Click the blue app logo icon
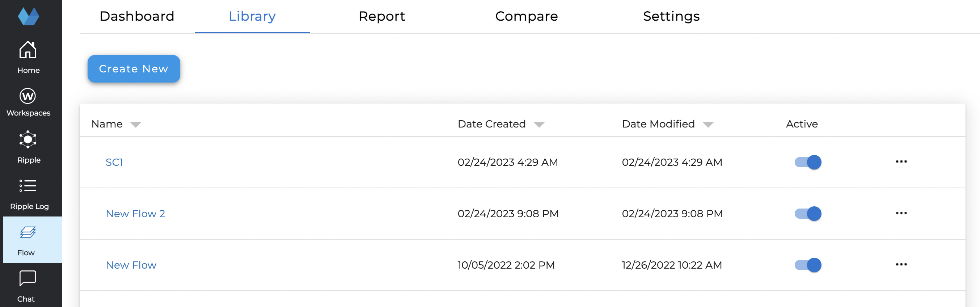Screen dimensions: 980x307 pos(29,16)
